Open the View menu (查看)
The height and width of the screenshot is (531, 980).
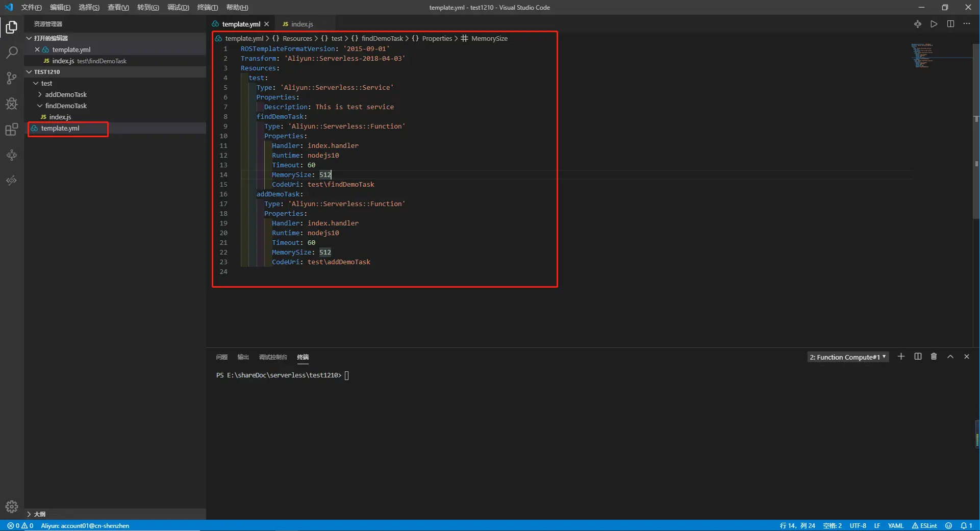[118, 7]
